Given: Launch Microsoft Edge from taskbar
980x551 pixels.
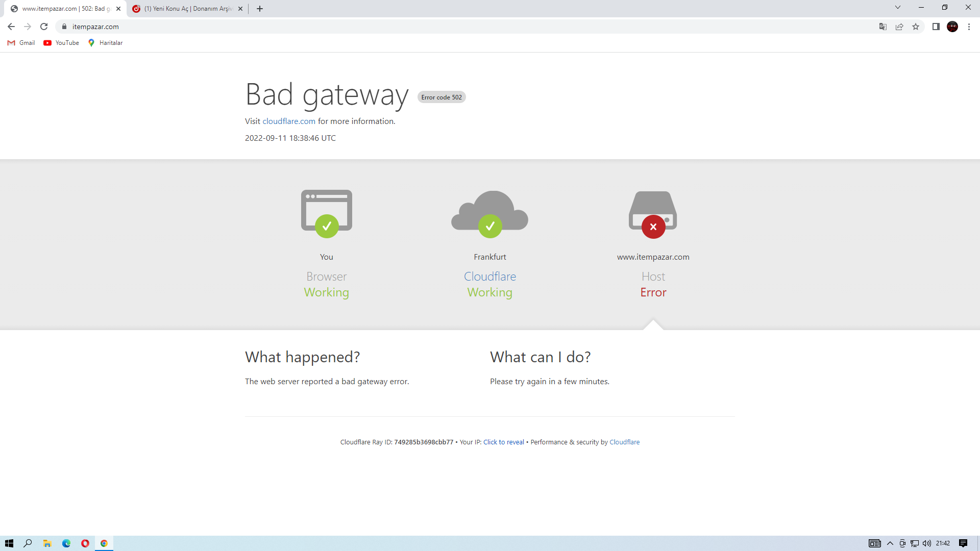Looking at the screenshot, I should click(x=66, y=543).
